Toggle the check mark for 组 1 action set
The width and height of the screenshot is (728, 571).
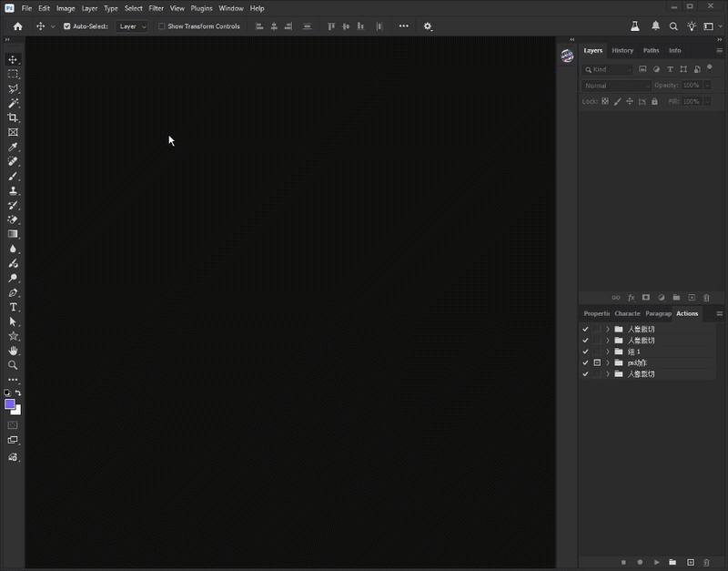click(x=585, y=352)
